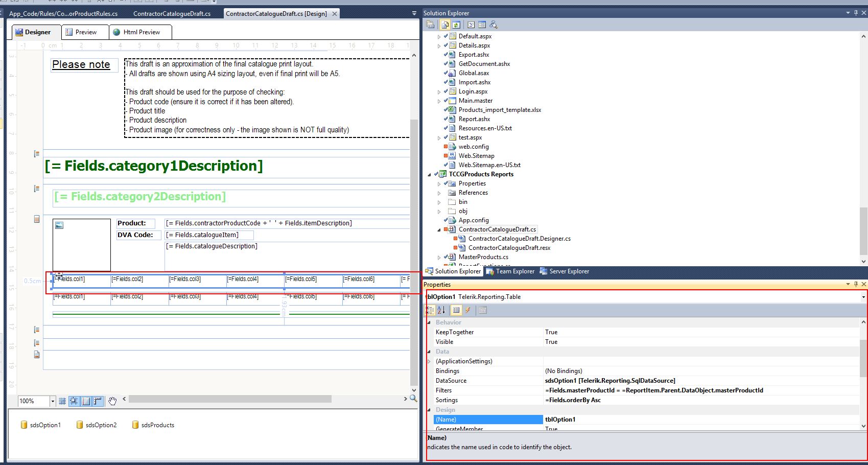Pin the Properties panel auto-hide icon
Screen dimensions: 868x465
[x=856, y=285]
